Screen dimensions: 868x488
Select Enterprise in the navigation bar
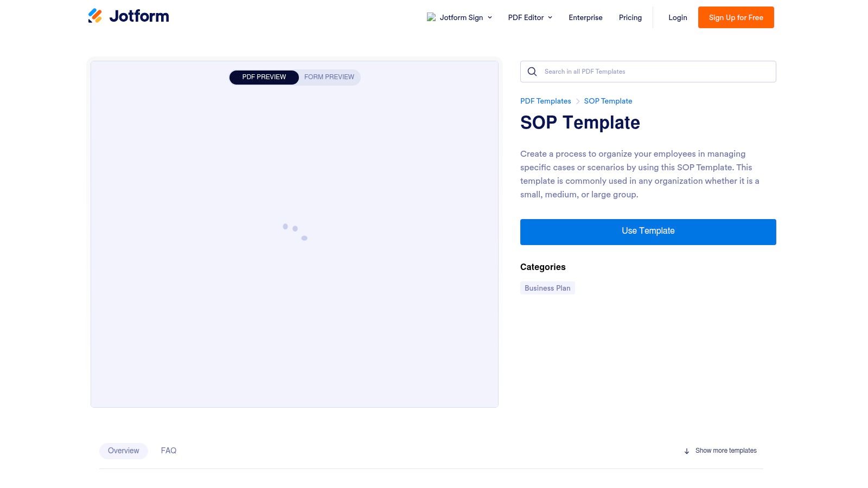tap(585, 17)
